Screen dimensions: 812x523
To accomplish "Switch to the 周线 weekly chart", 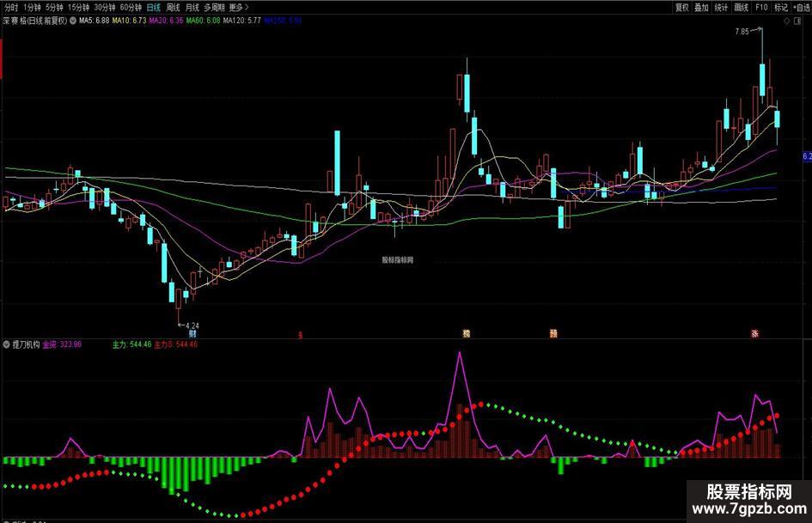I will coord(173,7).
